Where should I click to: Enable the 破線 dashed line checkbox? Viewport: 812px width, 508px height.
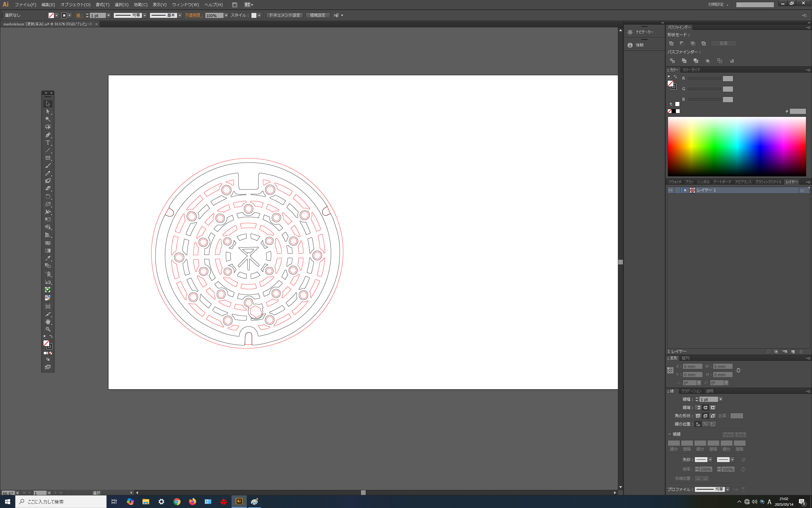(x=670, y=434)
